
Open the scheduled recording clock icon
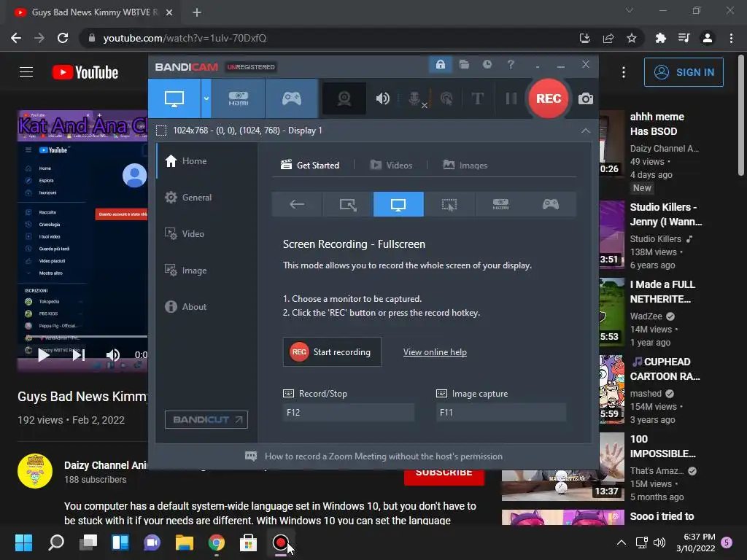click(487, 64)
